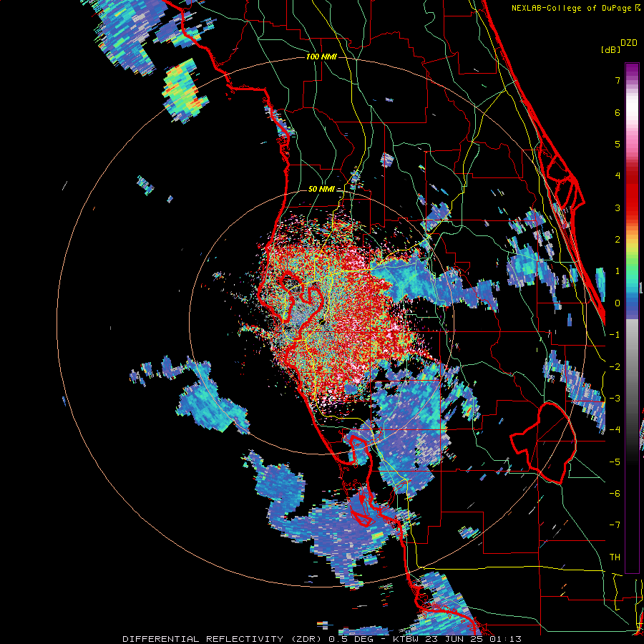Select the 6 value on the color scale
The height and width of the screenshot is (644, 644).
pyautogui.click(x=618, y=112)
